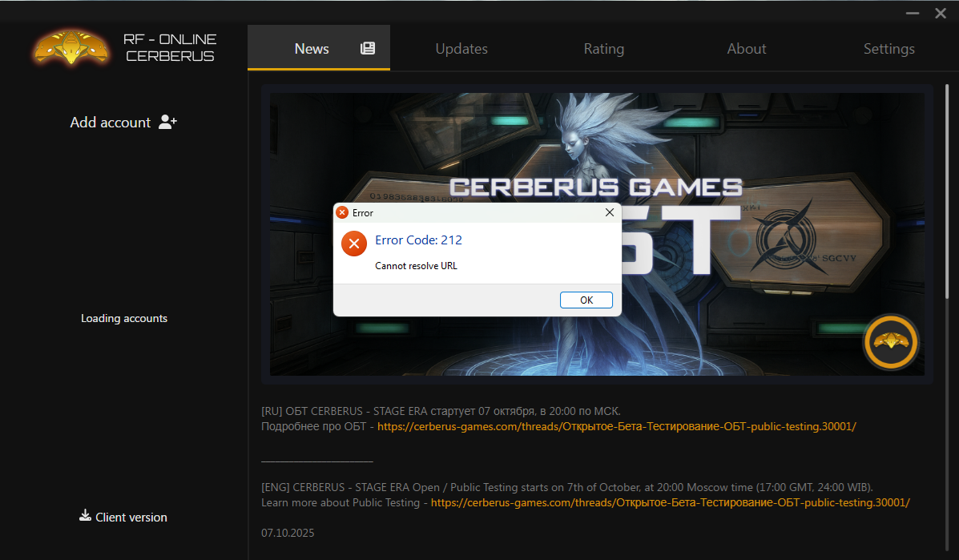Click the add-user icon beside Add account
959x560 pixels.
pos(167,122)
